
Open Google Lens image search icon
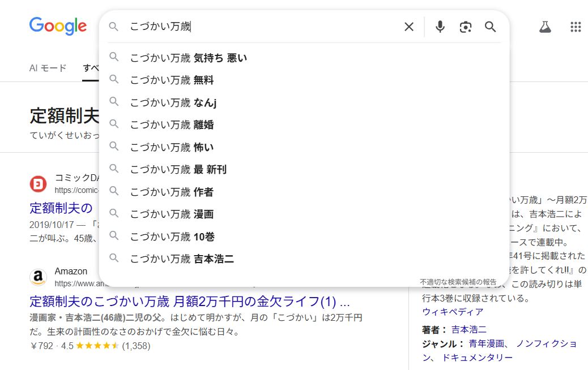click(x=466, y=27)
